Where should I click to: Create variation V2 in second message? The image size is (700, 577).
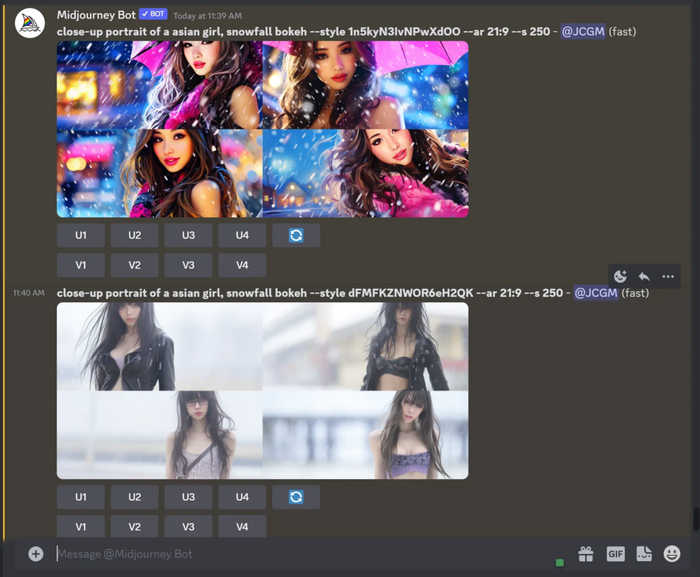(134, 527)
